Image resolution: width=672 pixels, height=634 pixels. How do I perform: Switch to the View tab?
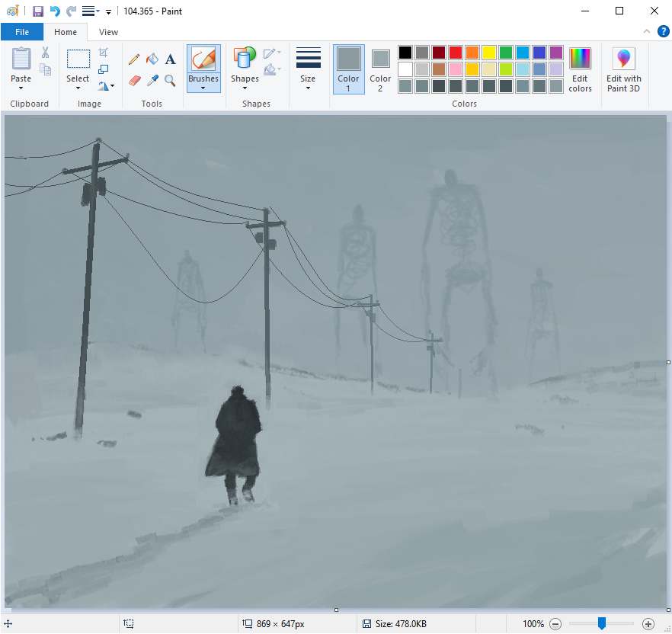coord(108,32)
